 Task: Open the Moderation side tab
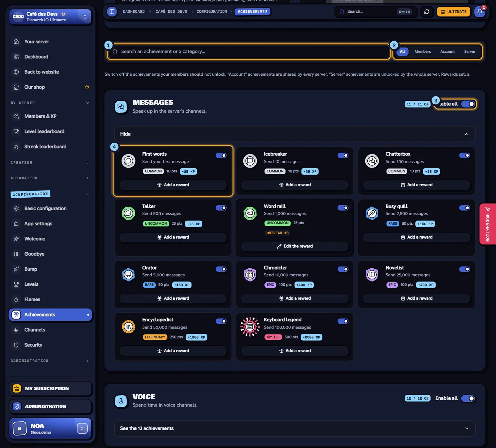(x=487, y=224)
